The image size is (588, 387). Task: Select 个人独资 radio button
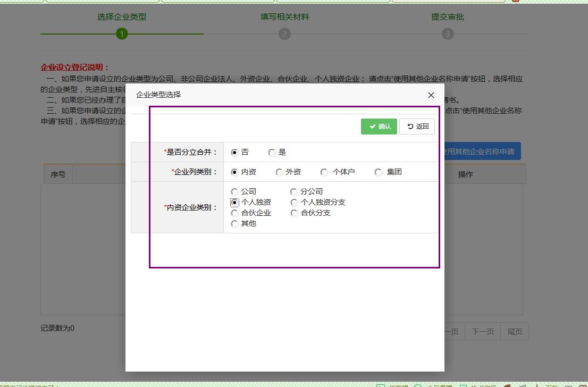point(234,203)
